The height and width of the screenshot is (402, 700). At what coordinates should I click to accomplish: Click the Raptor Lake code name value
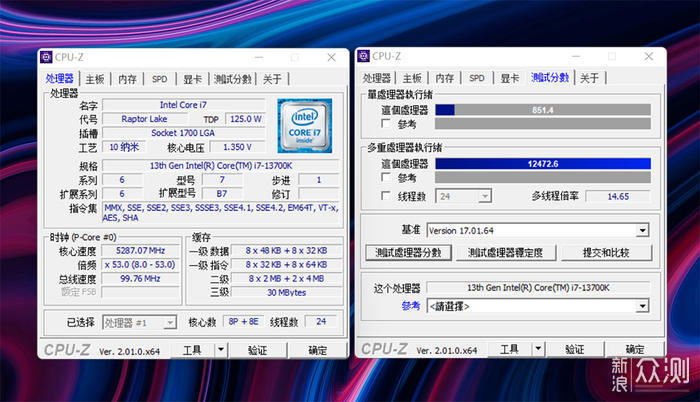pyautogui.click(x=145, y=119)
